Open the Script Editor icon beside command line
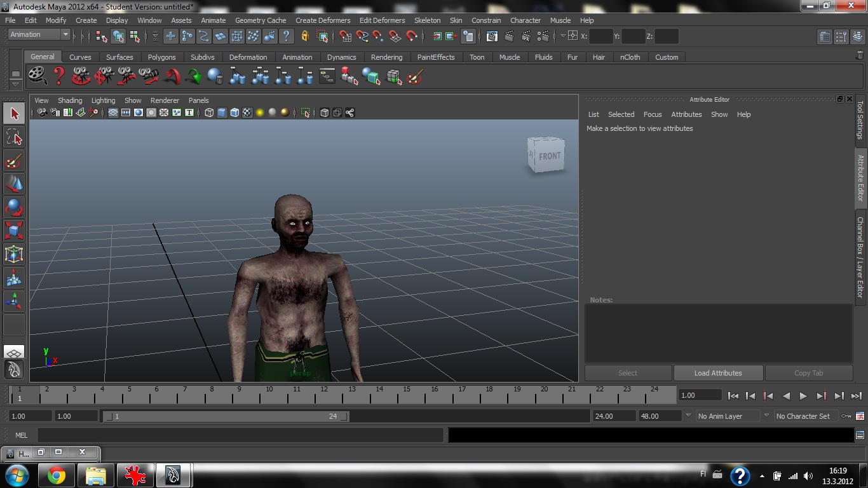Viewport: 868px width, 488px height. (x=860, y=435)
